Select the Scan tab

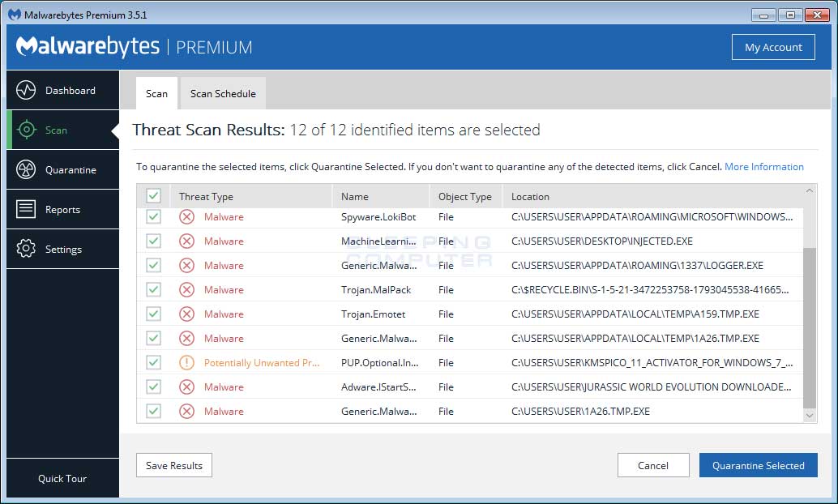156,93
